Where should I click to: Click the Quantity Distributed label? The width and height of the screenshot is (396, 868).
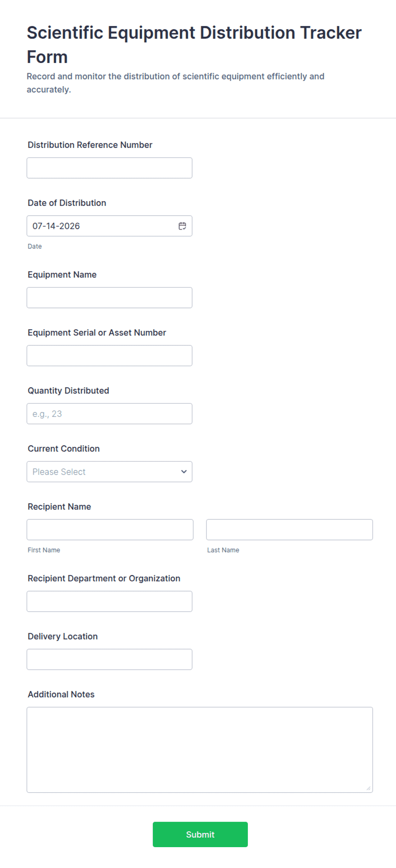tap(68, 390)
